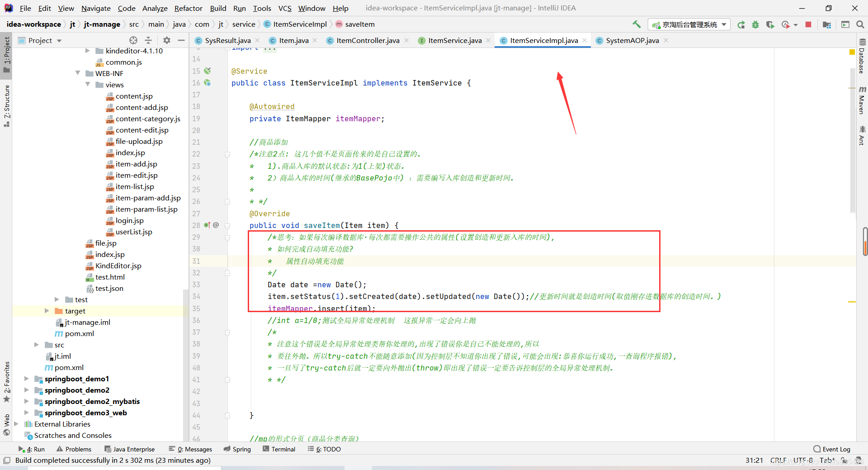Screen dimensions: 868x470
Task: Open the Ant tool window
Action: 862,136
